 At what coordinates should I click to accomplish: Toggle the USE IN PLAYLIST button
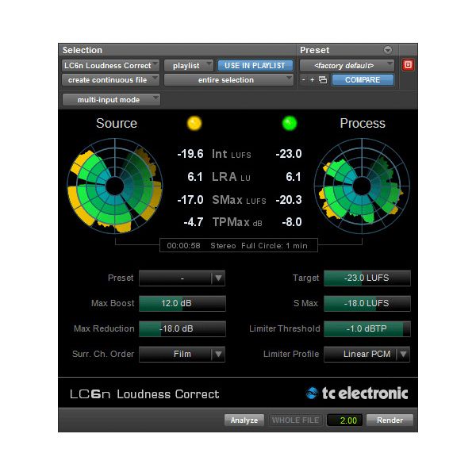pos(255,66)
